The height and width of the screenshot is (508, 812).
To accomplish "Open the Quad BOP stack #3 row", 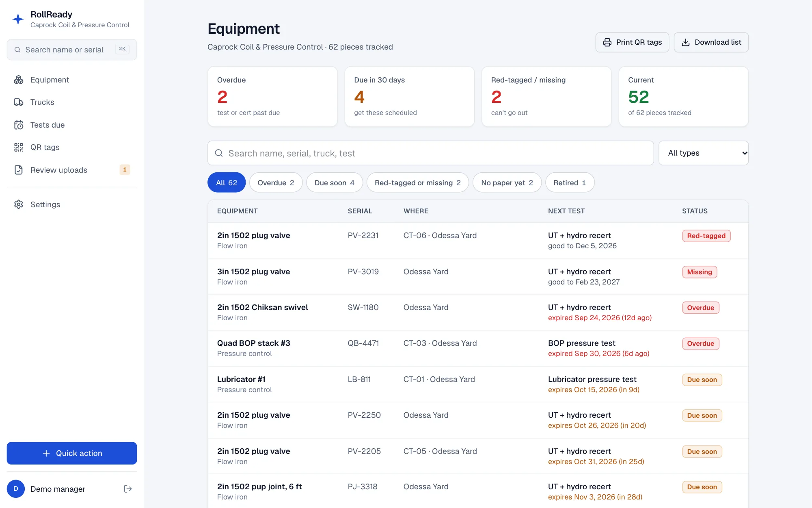I will (478, 348).
